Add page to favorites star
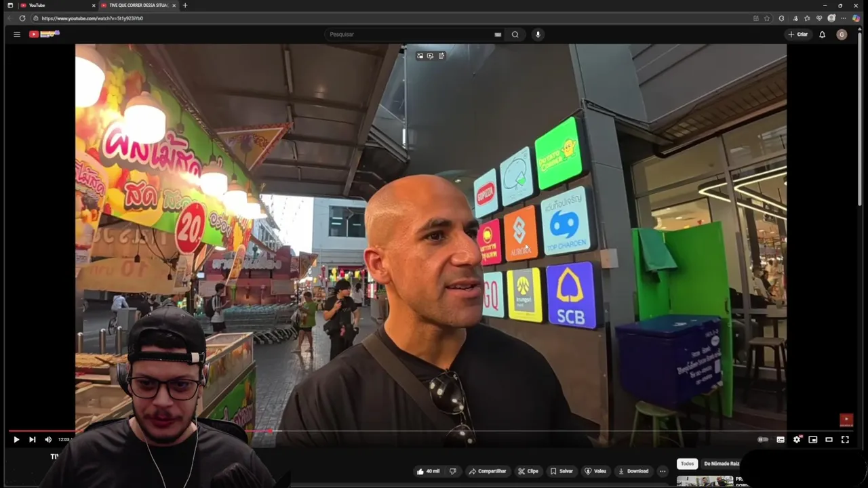868x488 pixels. coord(767,18)
